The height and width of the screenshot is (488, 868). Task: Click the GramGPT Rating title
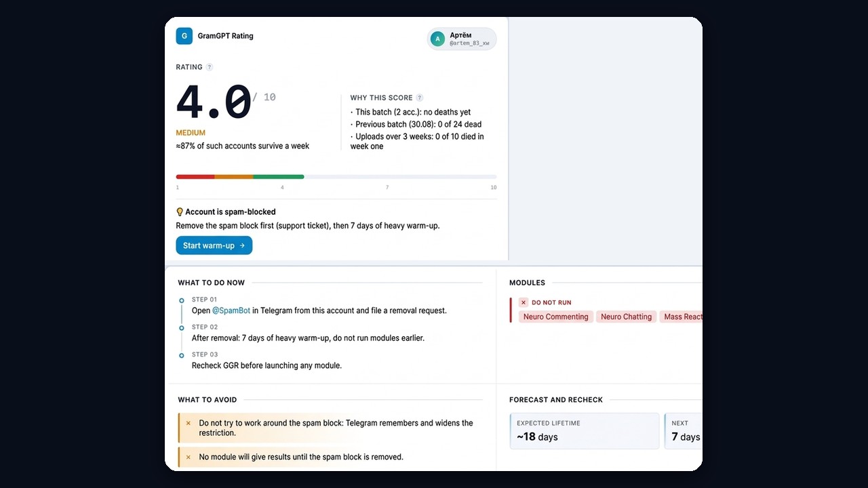point(226,36)
